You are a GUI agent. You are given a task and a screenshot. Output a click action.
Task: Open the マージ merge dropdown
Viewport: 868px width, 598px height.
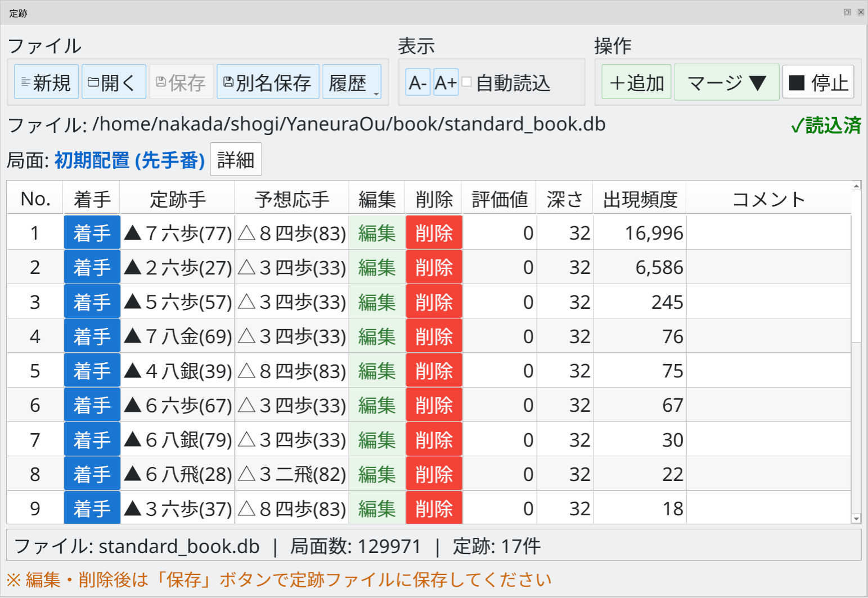(726, 82)
